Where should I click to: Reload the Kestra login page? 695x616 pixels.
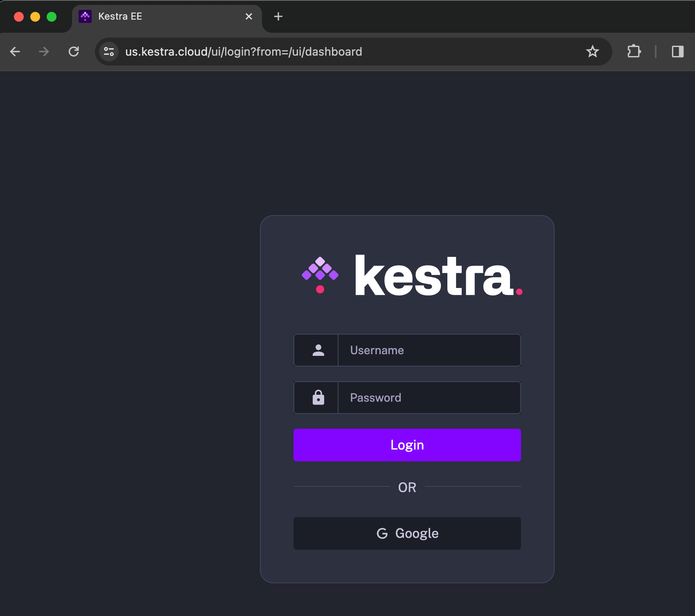coord(74,52)
